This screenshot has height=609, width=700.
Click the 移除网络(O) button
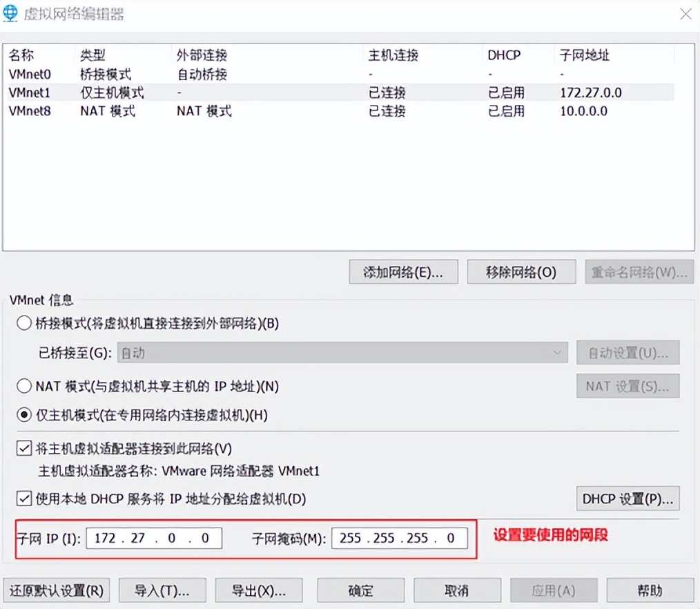tap(521, 271)
